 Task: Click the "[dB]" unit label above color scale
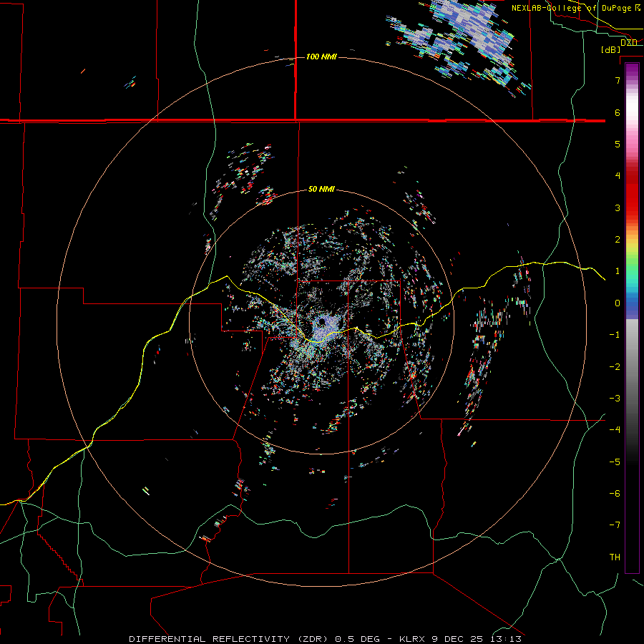[611, 49]
